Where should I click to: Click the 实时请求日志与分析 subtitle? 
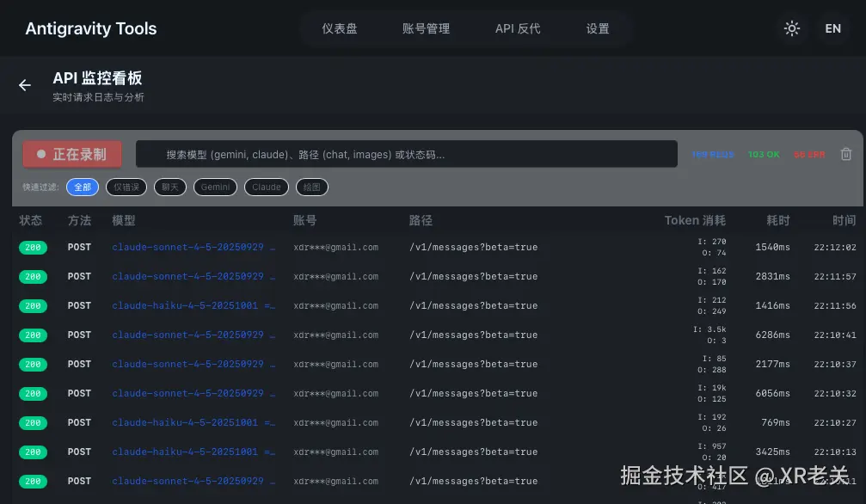point(98,97)
